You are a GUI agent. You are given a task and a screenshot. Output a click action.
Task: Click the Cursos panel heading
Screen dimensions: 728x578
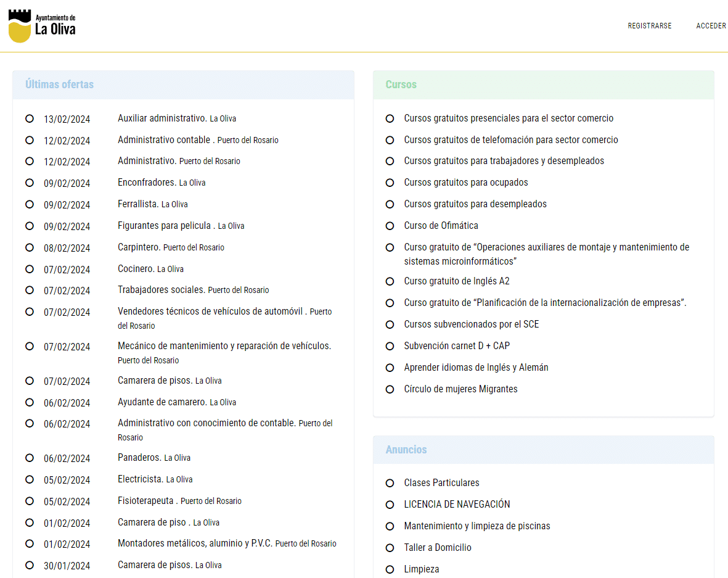pyautogui.click(x=401, y=85)
